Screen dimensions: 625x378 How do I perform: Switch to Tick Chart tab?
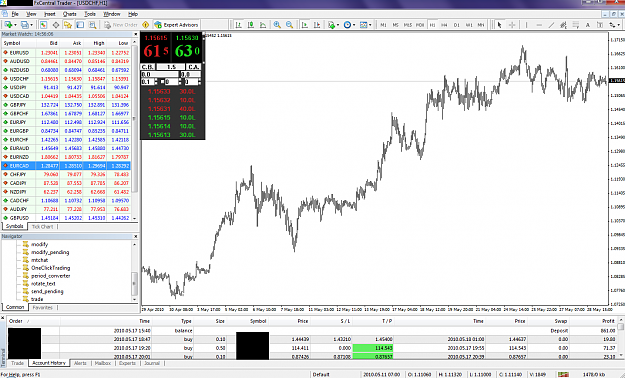pyautogui.click(x=42, y=226)
